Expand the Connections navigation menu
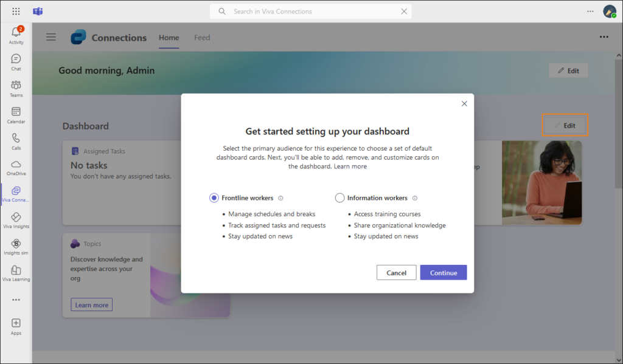 click(51, 36)
